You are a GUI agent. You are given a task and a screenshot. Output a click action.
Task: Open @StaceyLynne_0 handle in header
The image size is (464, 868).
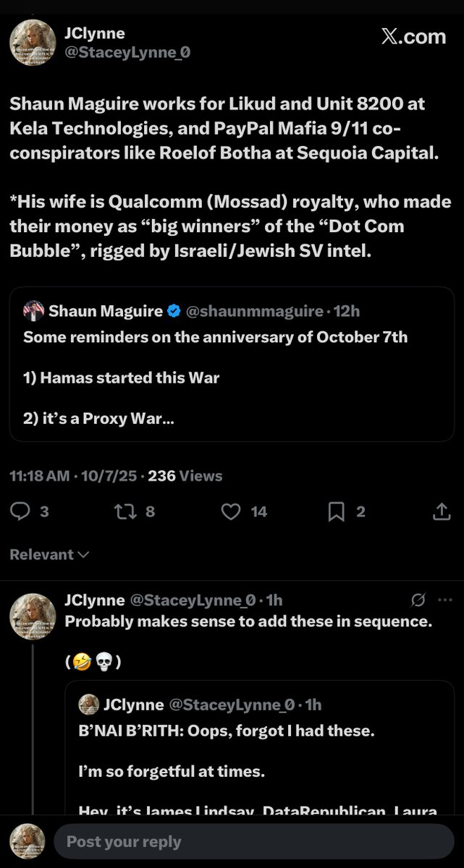(127, 52)
